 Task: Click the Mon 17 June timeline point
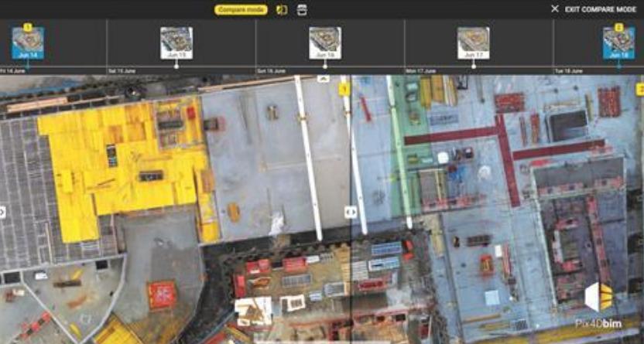pyautogui.click(x=473, y=66)
